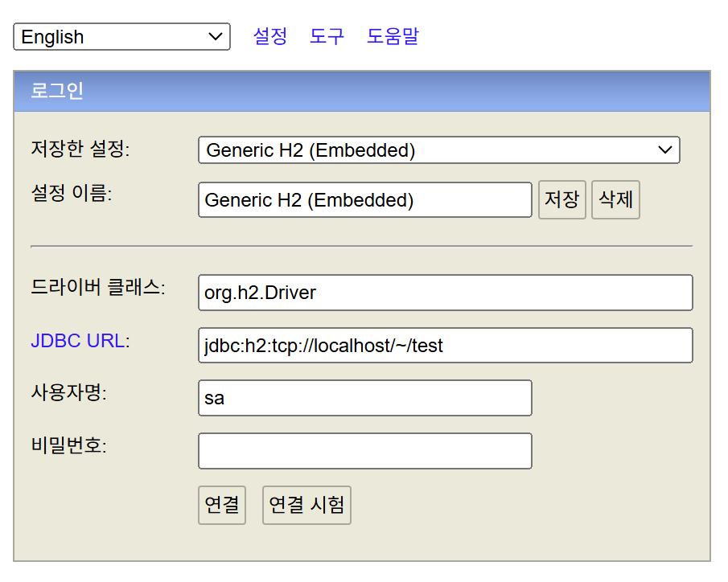Click the saved settings dropdown arrow
The height and width of the screenshot is (582, 728).
664,150
